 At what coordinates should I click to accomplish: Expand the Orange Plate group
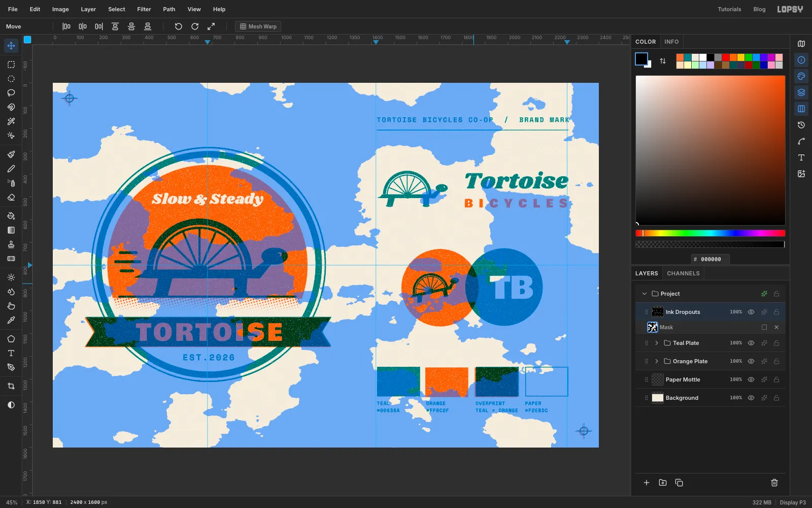[657, 361]
